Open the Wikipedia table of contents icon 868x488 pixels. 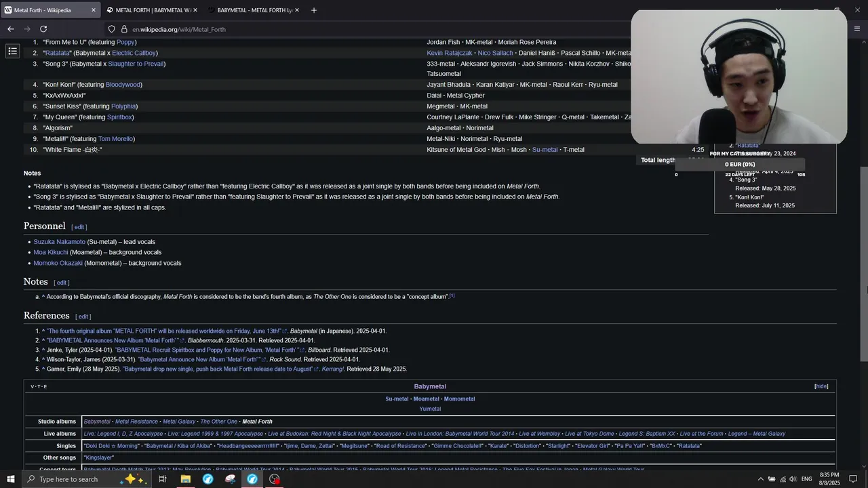pos(12,51)
